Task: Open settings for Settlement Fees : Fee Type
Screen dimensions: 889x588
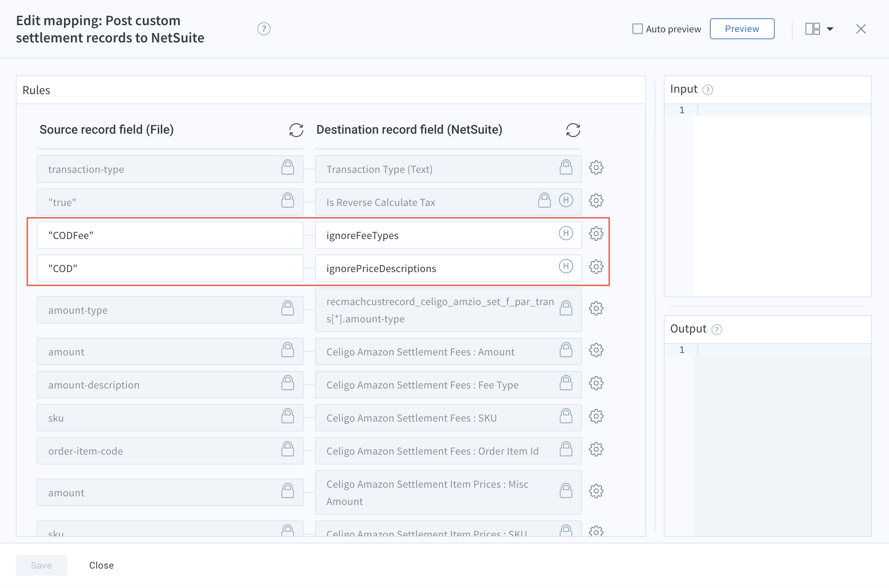Action: (x=596, y=383)
